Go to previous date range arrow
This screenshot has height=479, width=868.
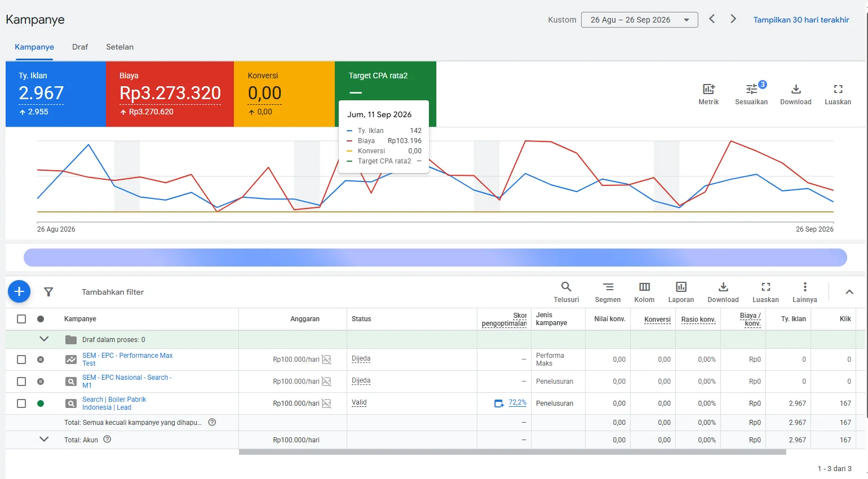[712, 19]
